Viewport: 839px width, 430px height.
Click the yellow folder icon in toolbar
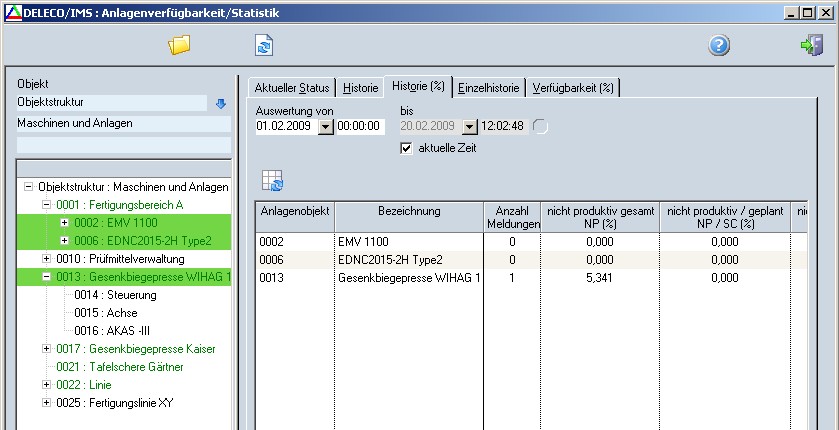(179, 45)
